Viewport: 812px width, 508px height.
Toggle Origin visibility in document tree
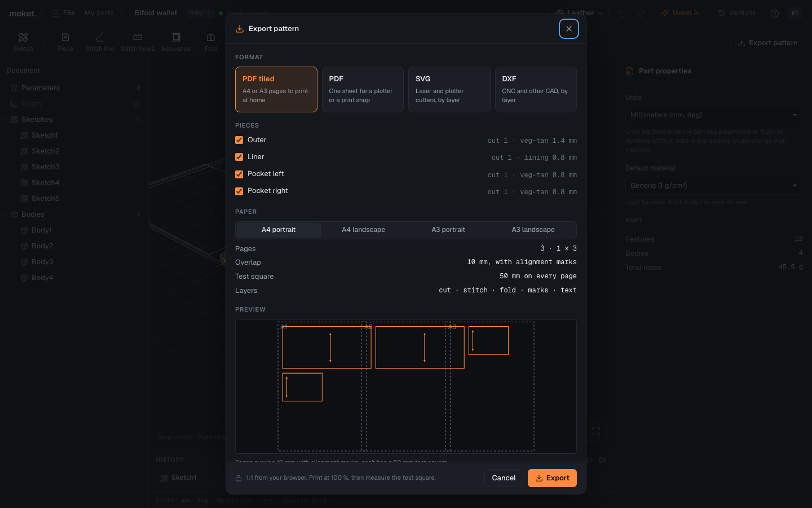tap(135, 104)
